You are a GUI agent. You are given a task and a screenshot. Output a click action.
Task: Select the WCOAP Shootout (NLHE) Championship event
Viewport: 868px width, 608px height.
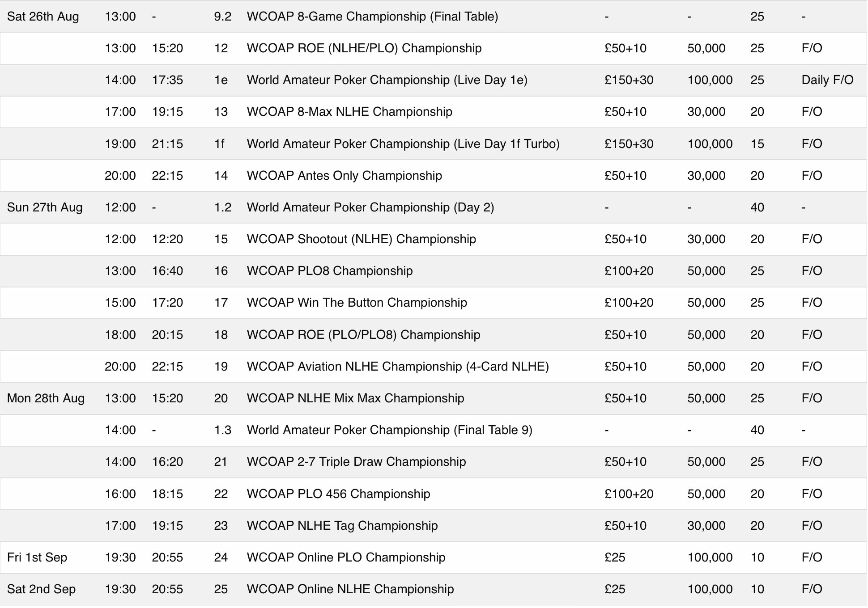pos(361,239)
